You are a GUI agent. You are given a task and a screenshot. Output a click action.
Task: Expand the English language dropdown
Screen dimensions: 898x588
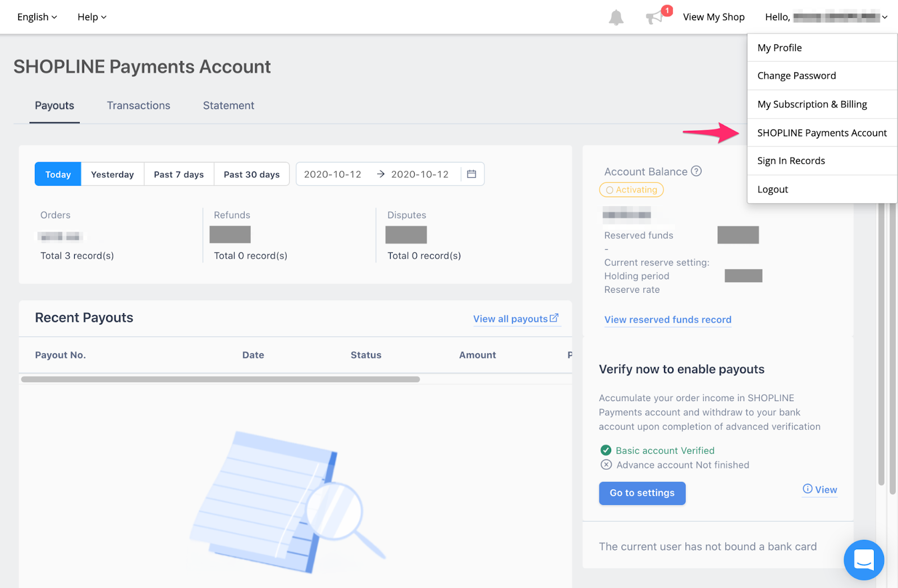[x=37, y=17]
